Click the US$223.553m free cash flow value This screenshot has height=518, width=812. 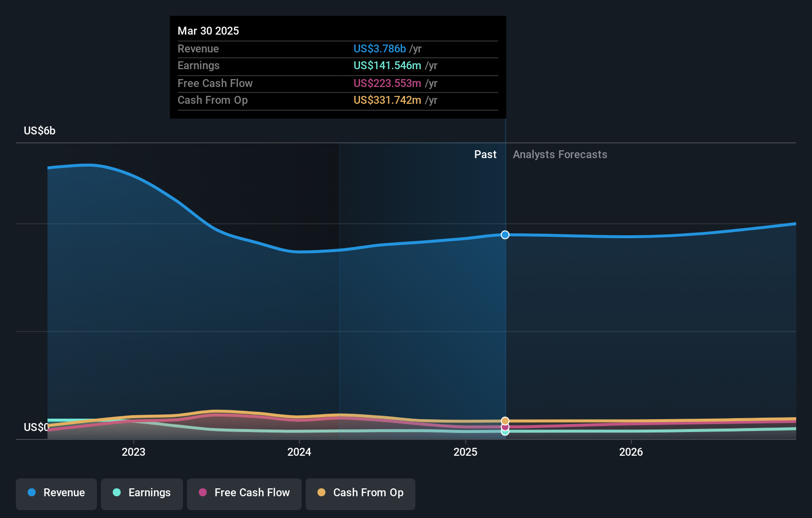coord(387,84)
